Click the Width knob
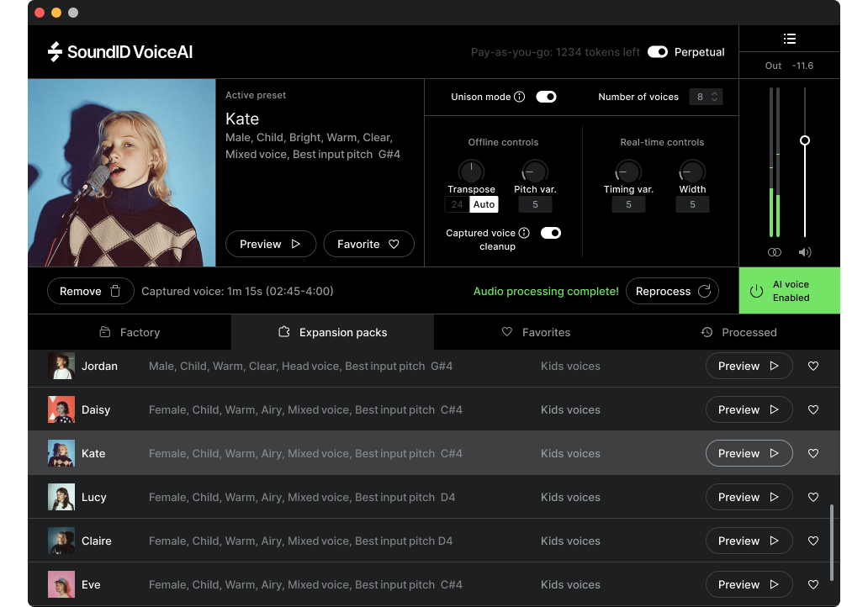The width and height of the screenshot is (868, 607). (x=692, y=171)
